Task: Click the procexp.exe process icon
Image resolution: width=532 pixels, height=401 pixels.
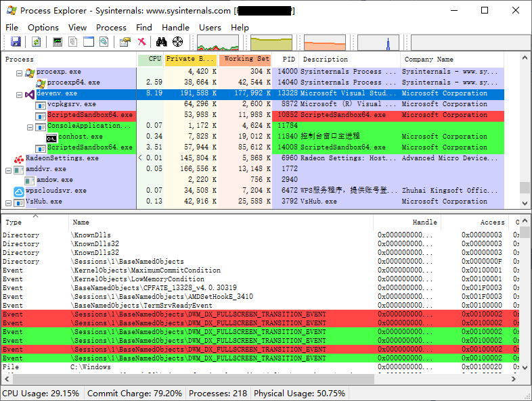Action: [30, 72]
